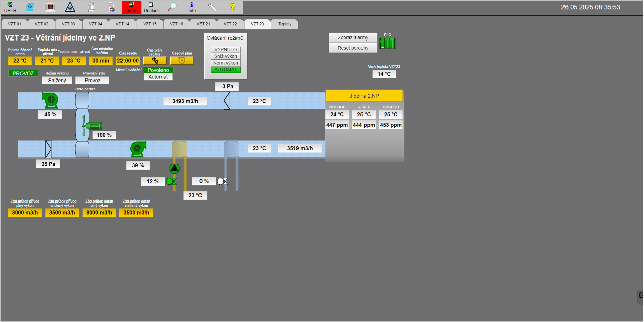Screen dimensions: 644x322
Task: Open the blue Info toolbar icon
Action: pyautogui.click(x=192, y=7)
